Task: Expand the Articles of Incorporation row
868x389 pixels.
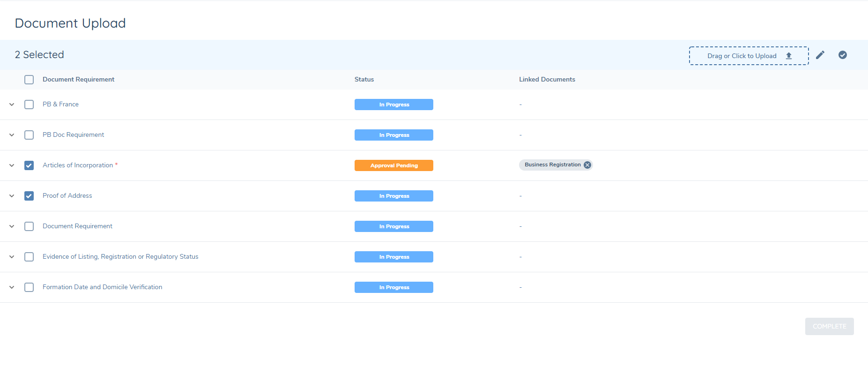Action: pyautogui.click(x=12, y=165)
